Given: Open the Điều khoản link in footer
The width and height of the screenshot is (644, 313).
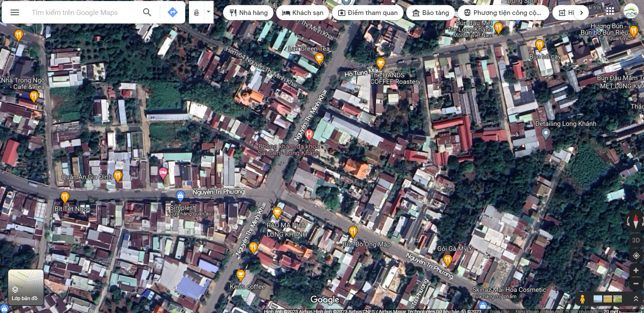Looking at the screenshot, I should pyautogui.click(x=527, y=311).
